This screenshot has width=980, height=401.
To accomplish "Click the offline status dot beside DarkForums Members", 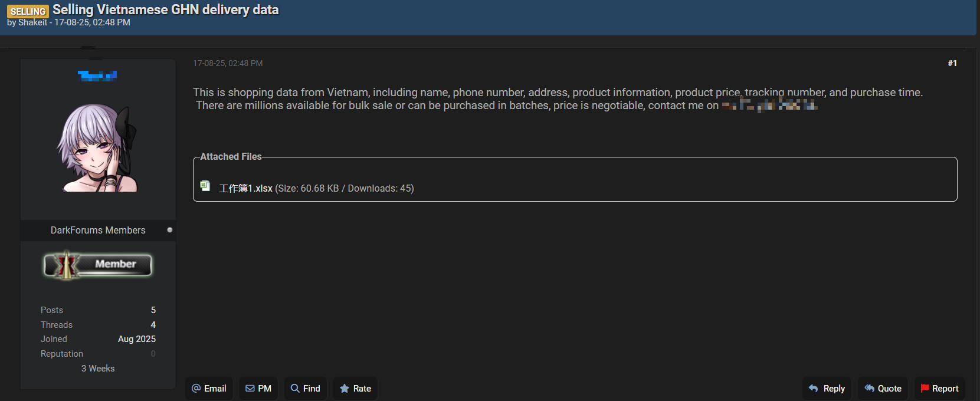I will pos(170,230).
